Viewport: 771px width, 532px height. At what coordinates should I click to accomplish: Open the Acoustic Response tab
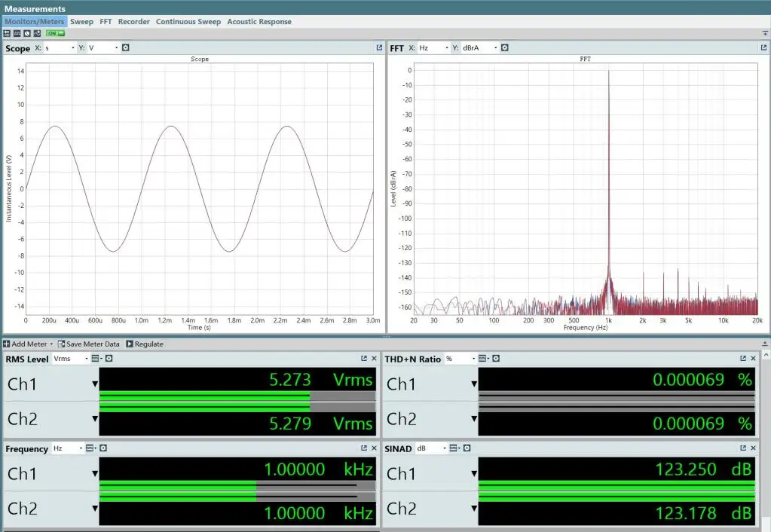(259, 22)
